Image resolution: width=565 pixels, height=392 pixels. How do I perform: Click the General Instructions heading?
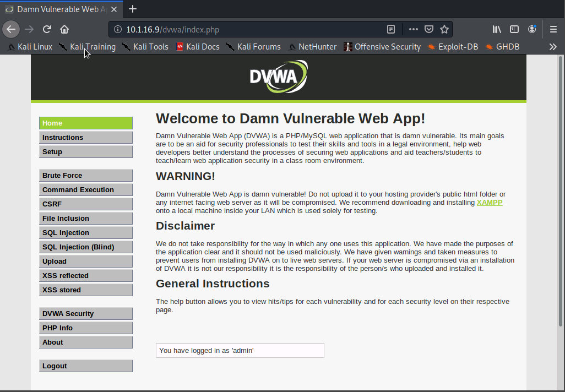(213, 284)
